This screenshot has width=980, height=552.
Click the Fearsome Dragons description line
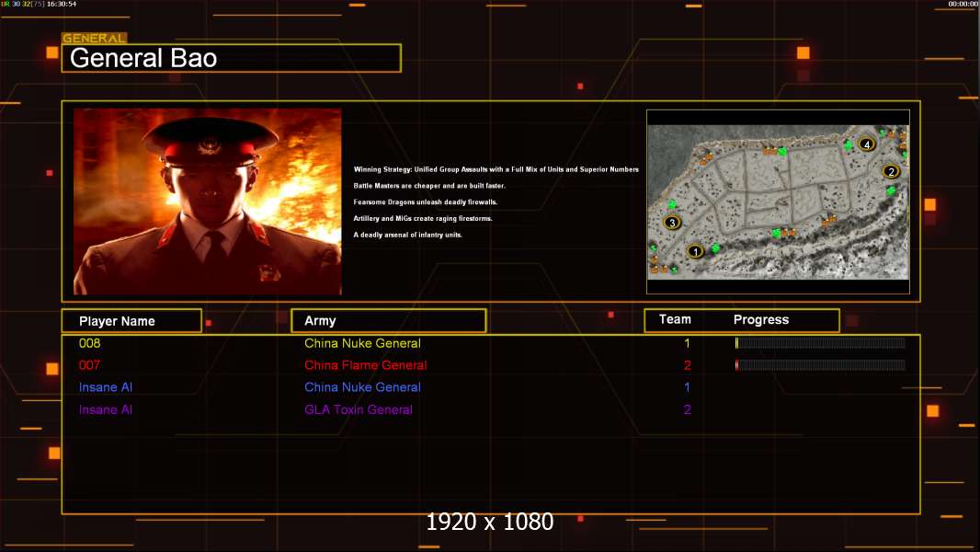pyautogui.click(x=425, y=201)
